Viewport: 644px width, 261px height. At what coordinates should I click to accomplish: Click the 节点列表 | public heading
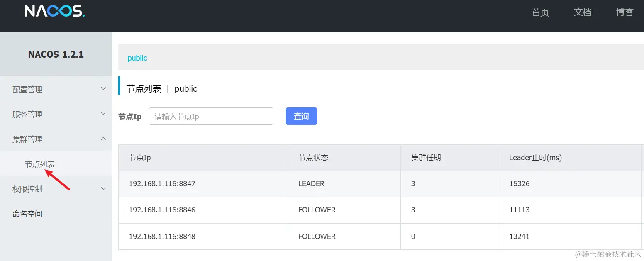click(x=162, y=89)
